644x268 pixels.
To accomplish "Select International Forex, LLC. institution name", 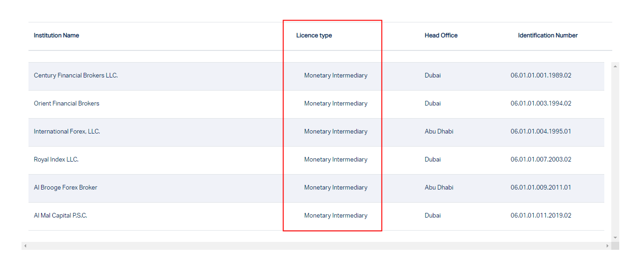I will [67, 132].
